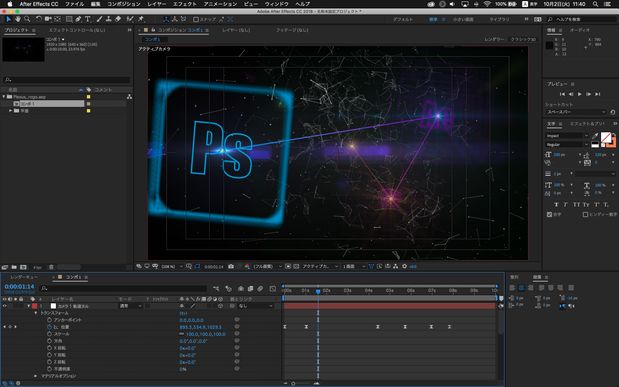Jump to the first frame in the Preview panel
Screen dimensions: 619x387
(x=562, y=94)
